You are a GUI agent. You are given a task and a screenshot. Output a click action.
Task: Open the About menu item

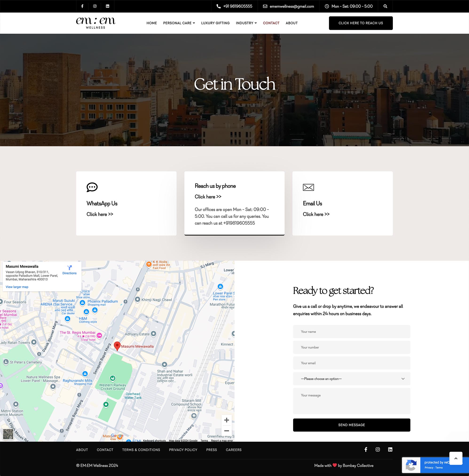[x=292, y=23]
